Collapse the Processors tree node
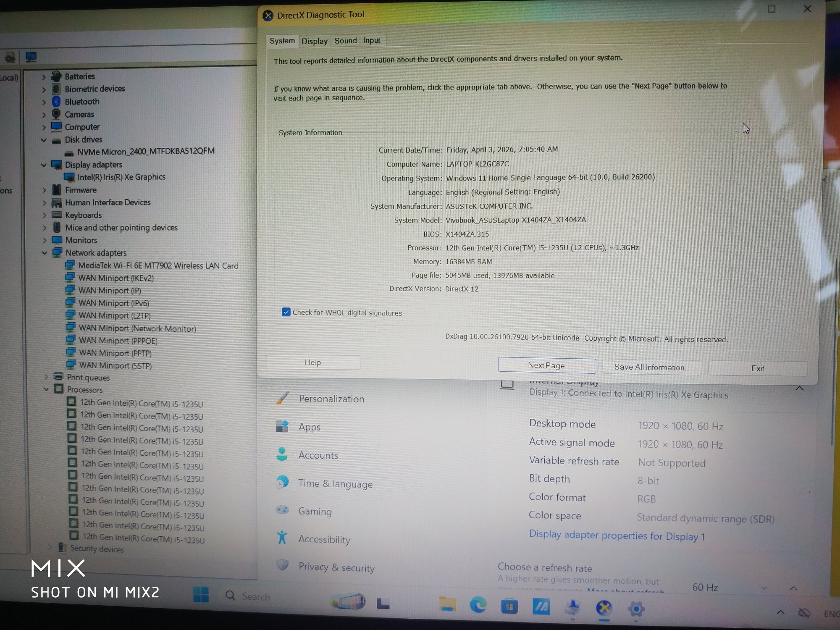 click(x=46, y=389)
